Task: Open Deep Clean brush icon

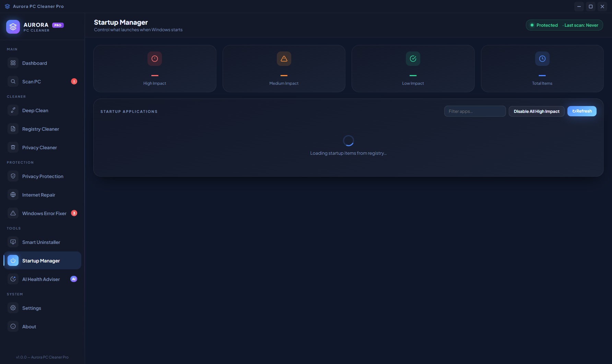Action: [x=13, y=110]
